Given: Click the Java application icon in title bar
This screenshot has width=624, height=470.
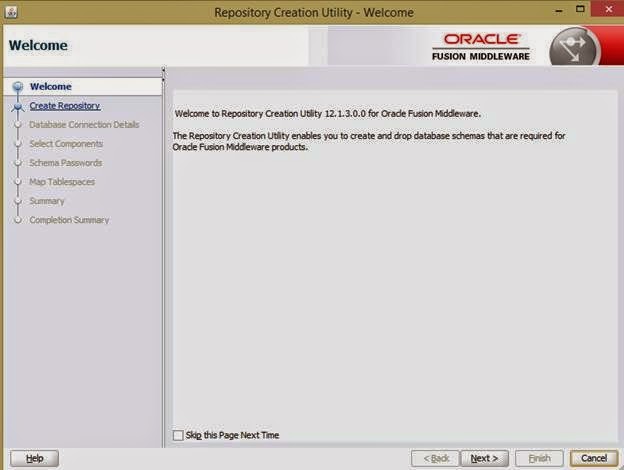Looking at the screenshot, I should click(x=11, y=12).
